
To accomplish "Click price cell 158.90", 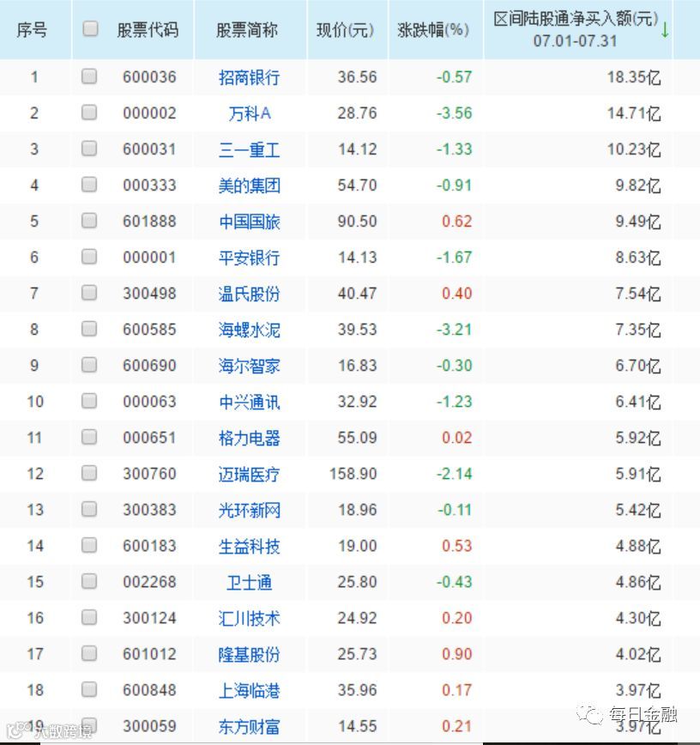I will (353, 474).
